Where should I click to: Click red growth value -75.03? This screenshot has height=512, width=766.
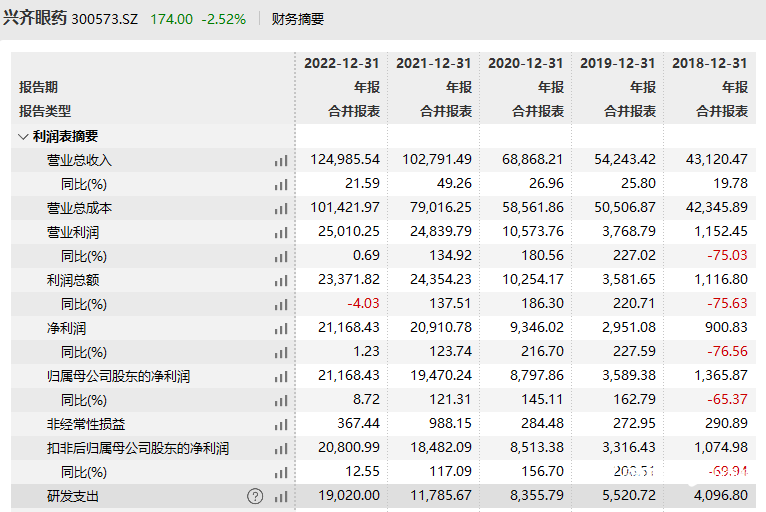click(727, 255)
